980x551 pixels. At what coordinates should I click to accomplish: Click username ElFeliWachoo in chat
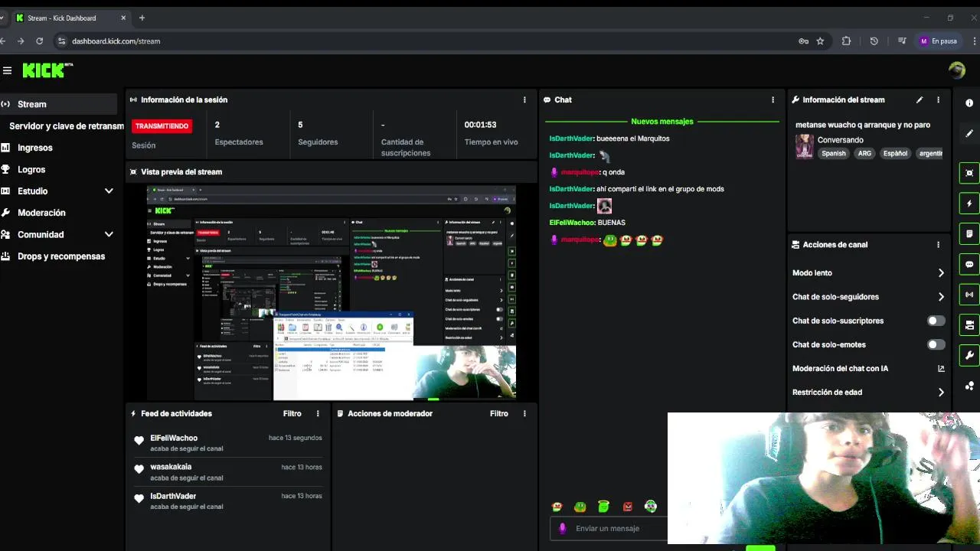(572, 223)
